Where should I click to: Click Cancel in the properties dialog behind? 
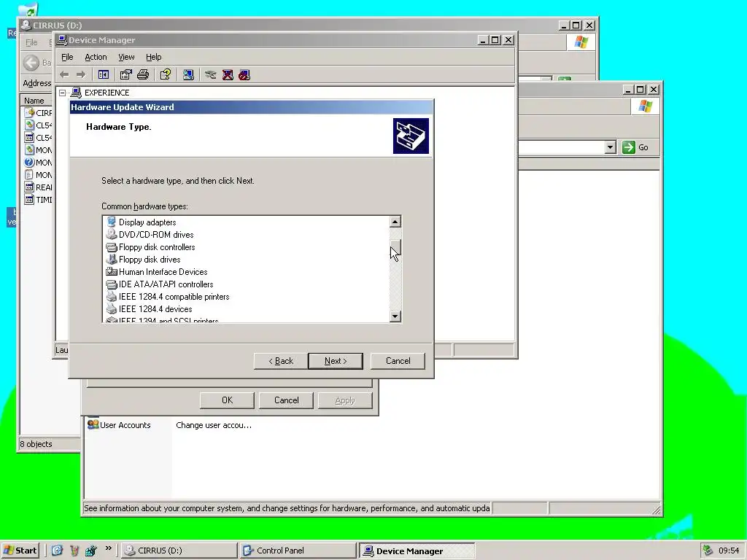tap(286, 400)
